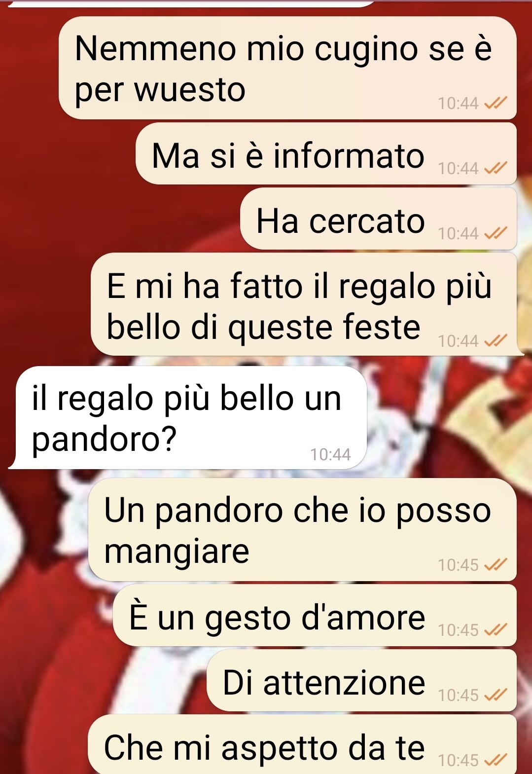532x774 pixels.
Task: Tap the 10:45 timestamp on 'Di attenzione'
Action: (458, 695)
